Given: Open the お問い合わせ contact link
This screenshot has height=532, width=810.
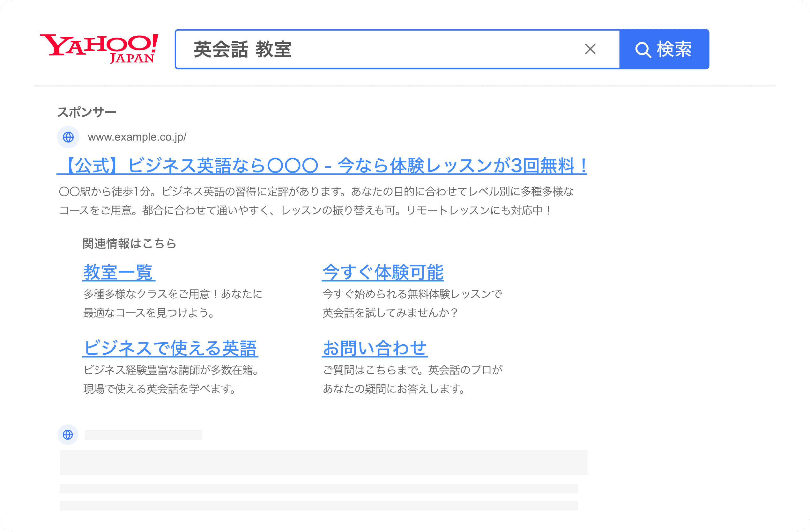Looking at the screenshot, I should [x=374, y=348].
